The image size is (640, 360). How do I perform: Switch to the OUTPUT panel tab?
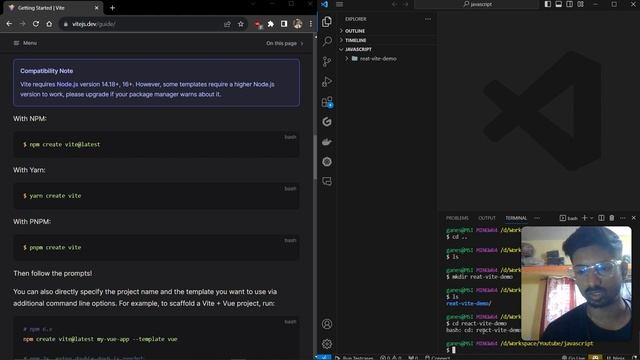click(487, 218)
